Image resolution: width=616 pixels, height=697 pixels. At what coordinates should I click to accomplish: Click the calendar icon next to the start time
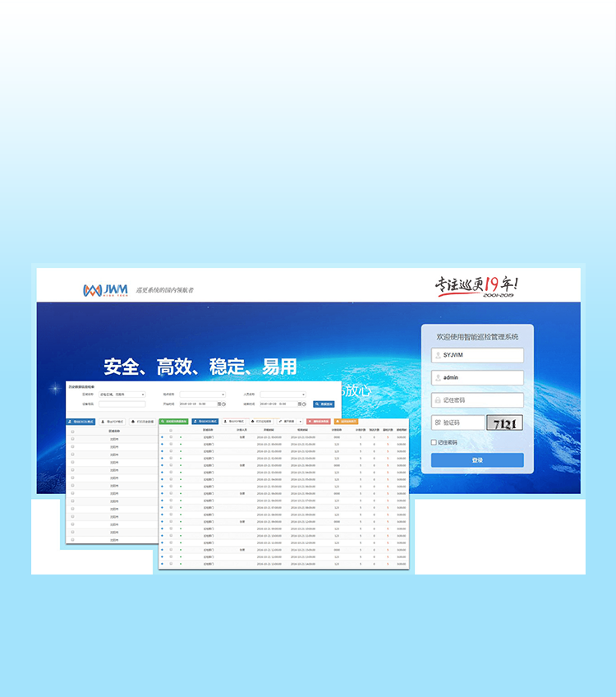point(219,404)
